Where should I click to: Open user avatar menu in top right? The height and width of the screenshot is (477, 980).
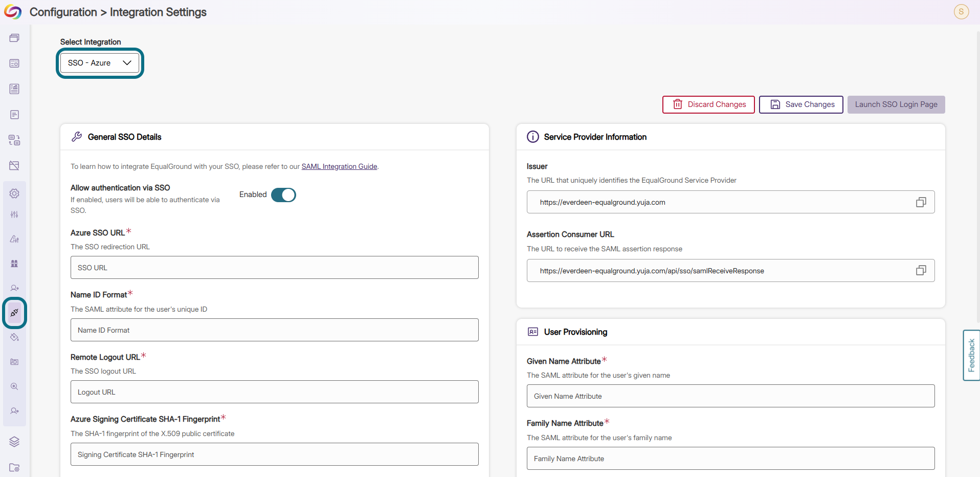(961, 12)
